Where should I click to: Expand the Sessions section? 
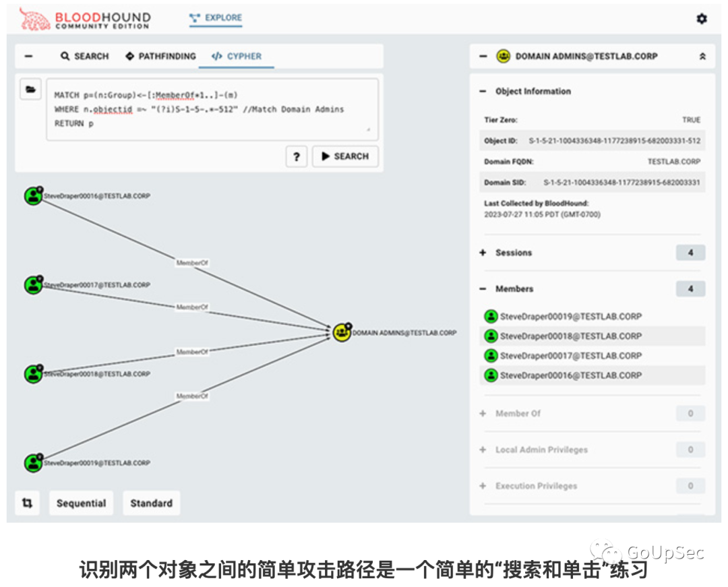click(483, 253)
